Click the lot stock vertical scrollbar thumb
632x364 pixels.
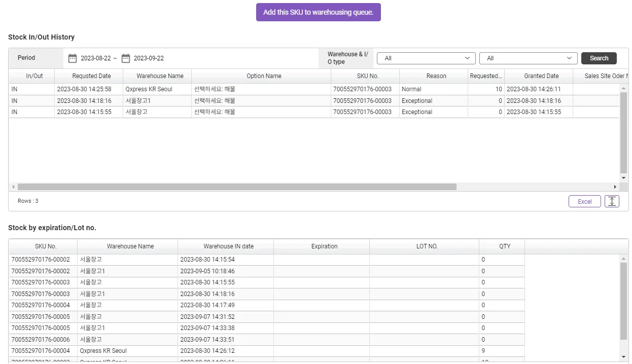(623, 301)
